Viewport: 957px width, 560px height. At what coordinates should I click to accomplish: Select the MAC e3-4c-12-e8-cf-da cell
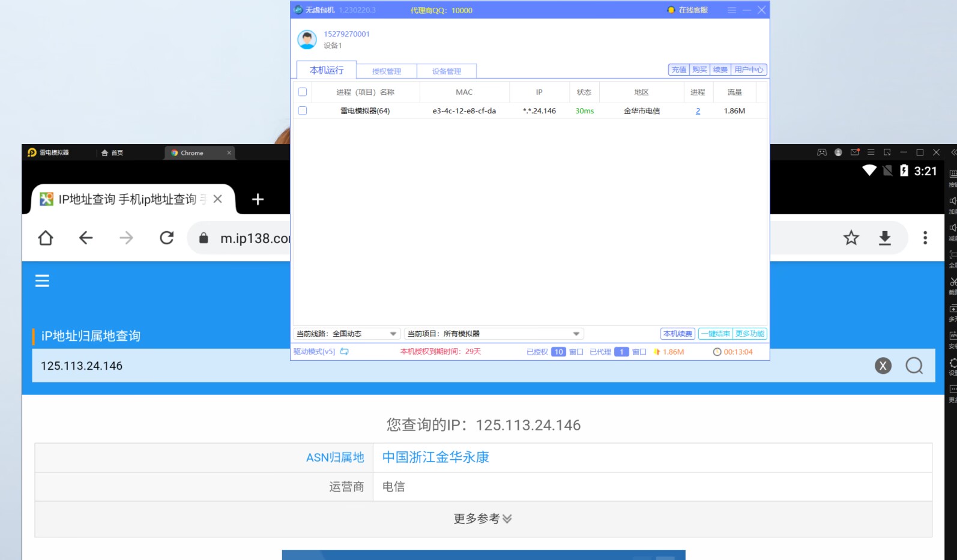[x=464, y=111]
